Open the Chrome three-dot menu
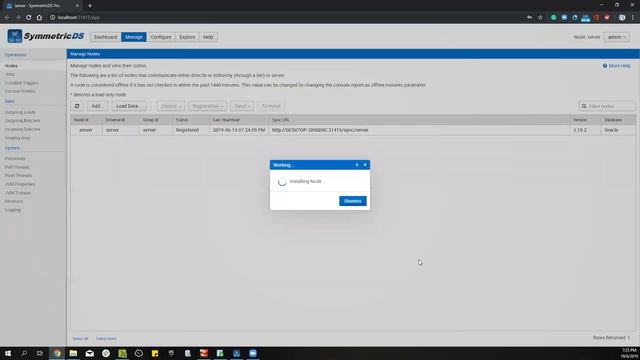640x360 pixels. point(633,18)
